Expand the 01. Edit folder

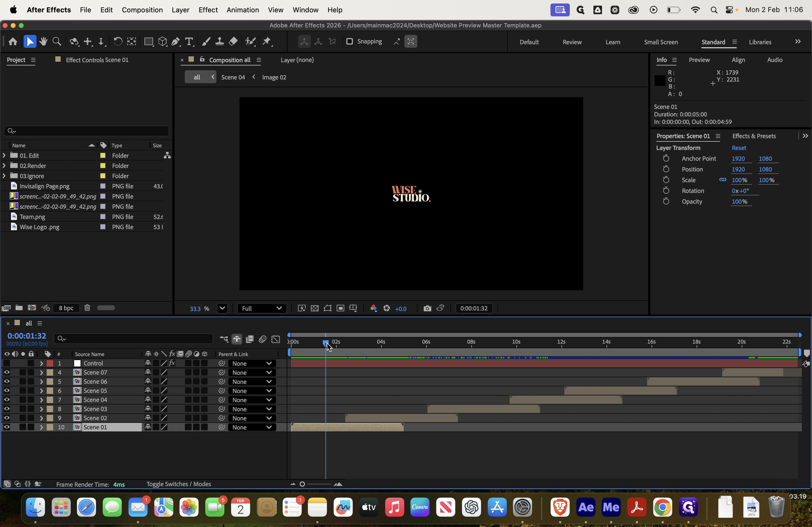click(x=4, y=155)
